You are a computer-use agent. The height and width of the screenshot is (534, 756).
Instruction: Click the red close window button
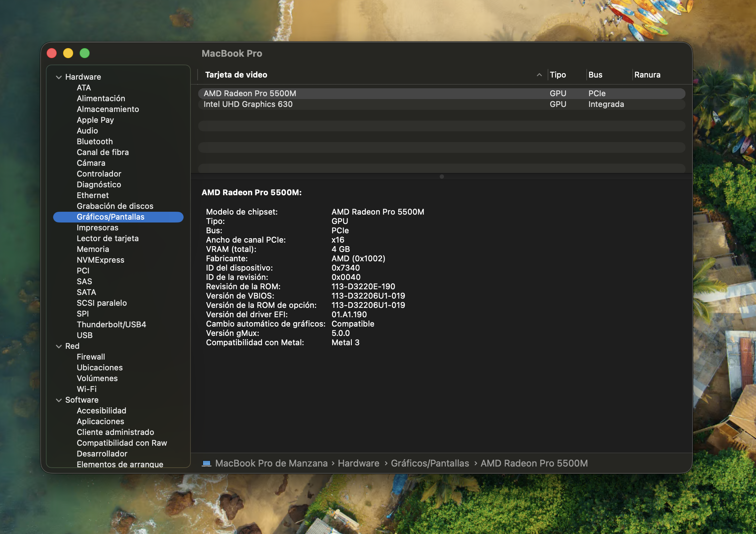click(x=52, y=53)
